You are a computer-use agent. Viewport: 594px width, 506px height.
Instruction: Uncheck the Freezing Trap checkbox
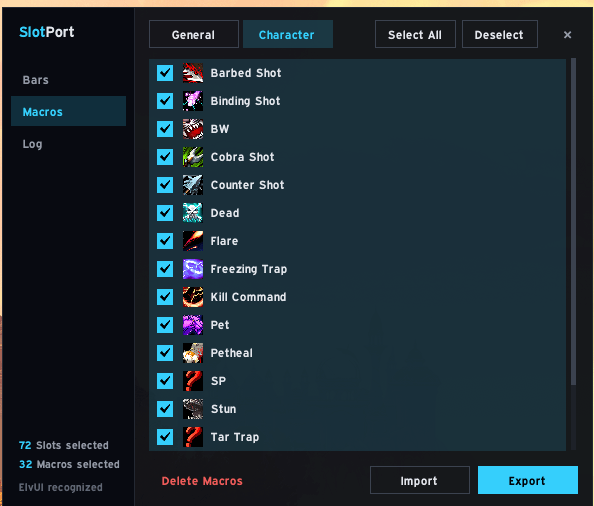tap(165, 269)
